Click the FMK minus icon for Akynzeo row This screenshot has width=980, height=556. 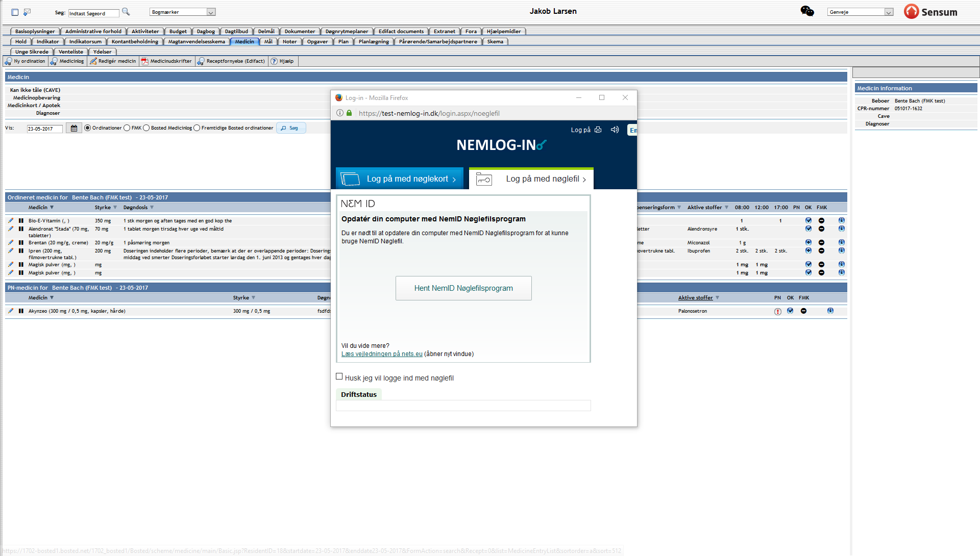pos(803,311)
